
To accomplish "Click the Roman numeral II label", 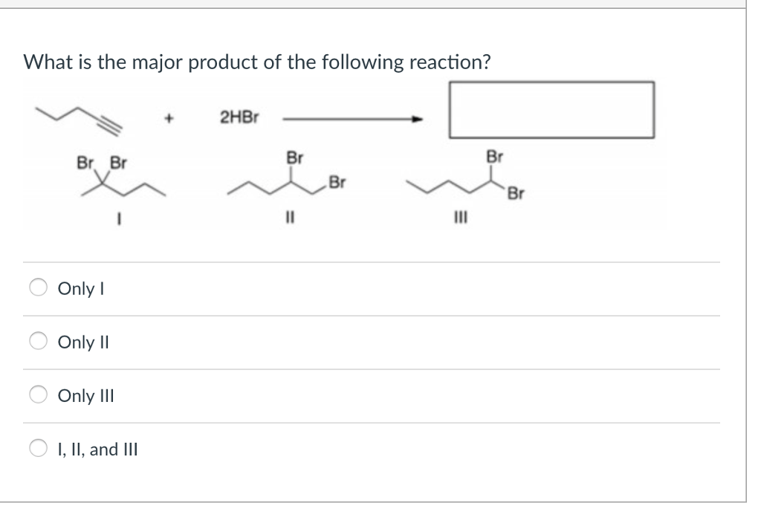I will (290, 216).
